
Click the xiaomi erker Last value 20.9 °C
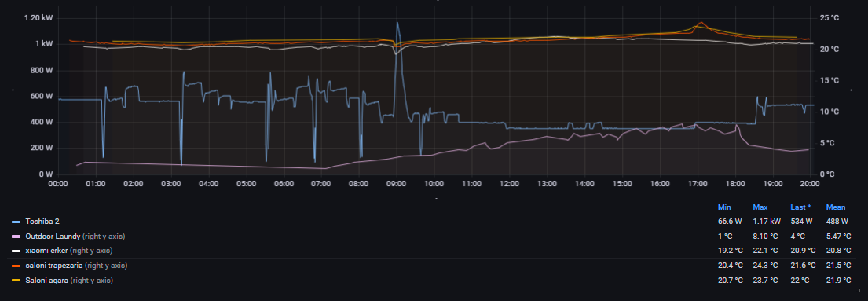pyautogui.click(x=804, y=251)
